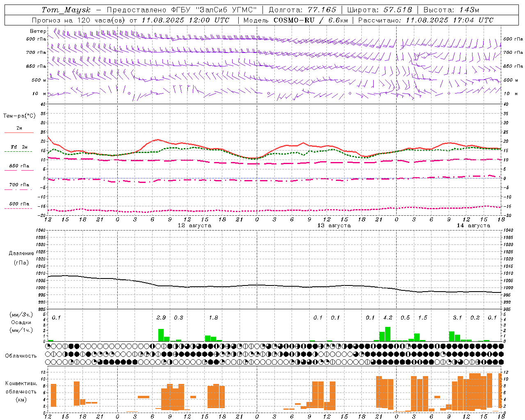The width and height of the screenshot is (525, 420).
Task: Click the 2.9 precipitation total value
Action: point(161,317)
